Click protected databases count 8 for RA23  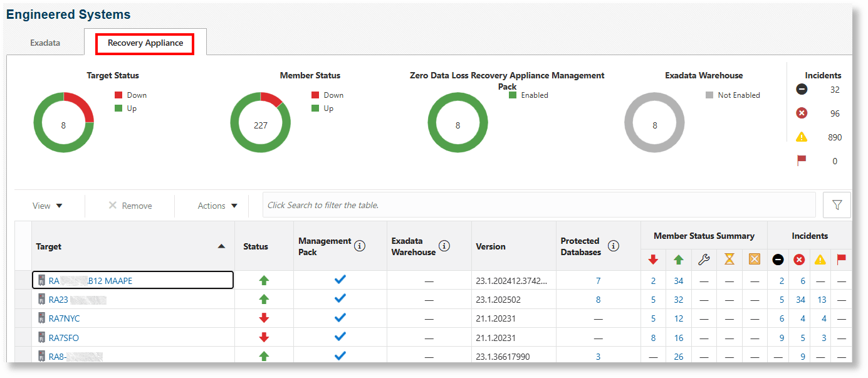(x=598, y=300)
